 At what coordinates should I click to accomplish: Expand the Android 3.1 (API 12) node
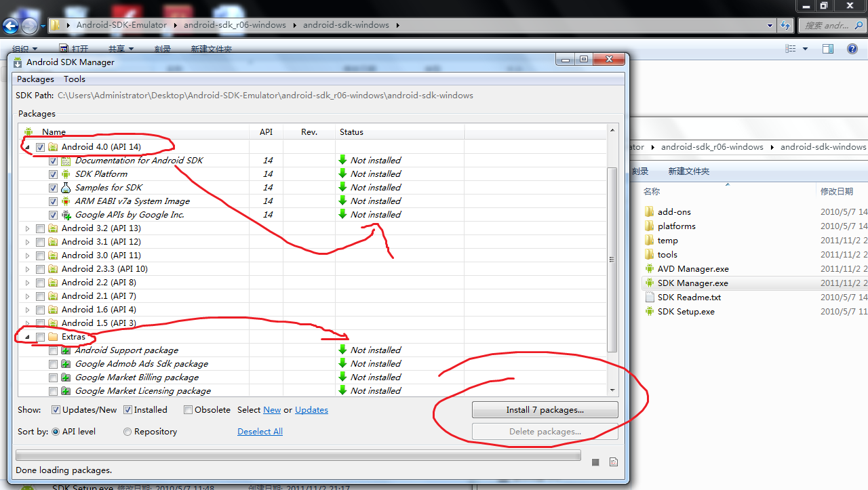[x=27, y=242]
